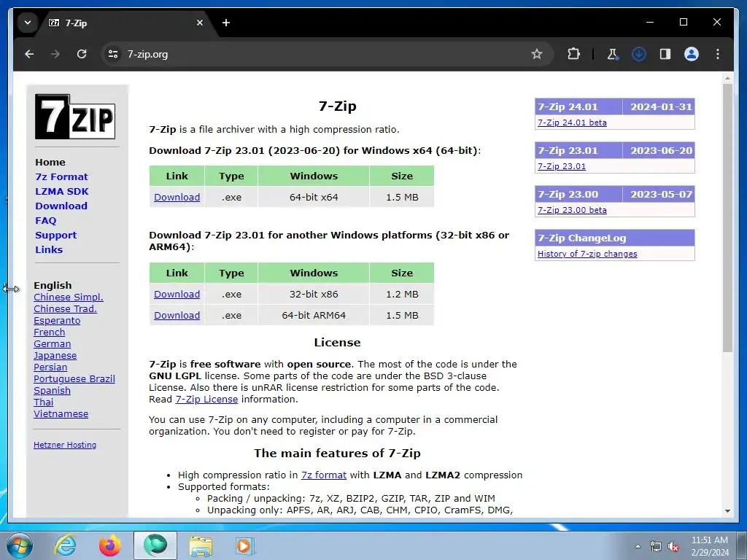
Task: Open the Links page
Action: click(49, 249)
